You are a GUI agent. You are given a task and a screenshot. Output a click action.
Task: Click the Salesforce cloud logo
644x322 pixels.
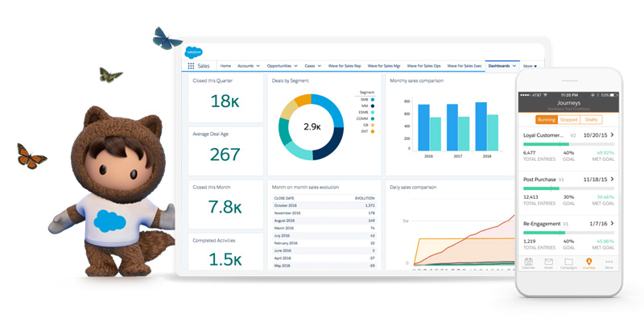pos(193,52)
